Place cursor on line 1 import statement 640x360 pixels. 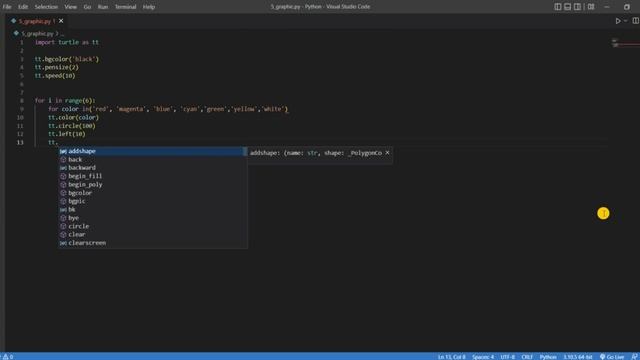[x=67, y=42]
